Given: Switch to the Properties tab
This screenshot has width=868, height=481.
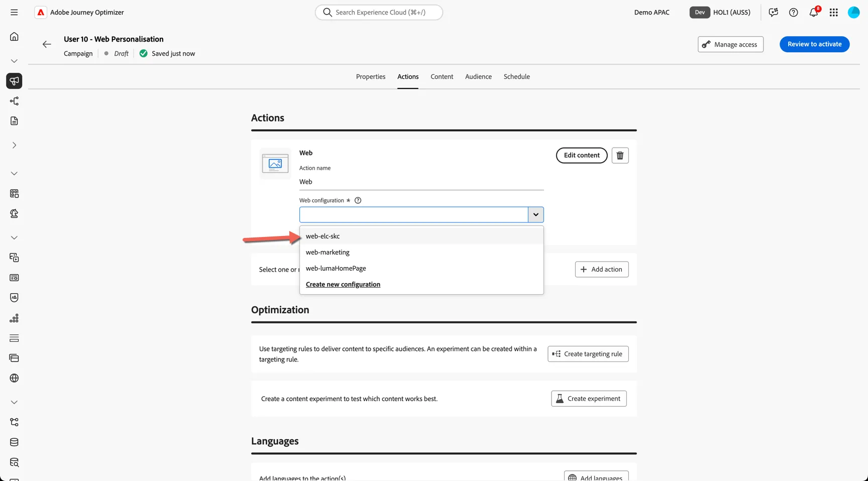Looking at the screenshot, I should coord(371,77).
